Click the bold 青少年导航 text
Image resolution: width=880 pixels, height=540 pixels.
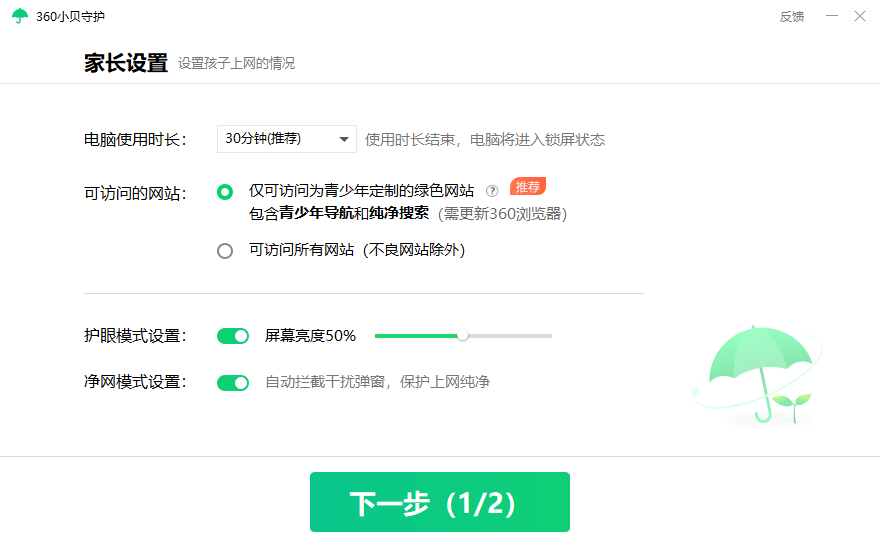tap(309, 213)
